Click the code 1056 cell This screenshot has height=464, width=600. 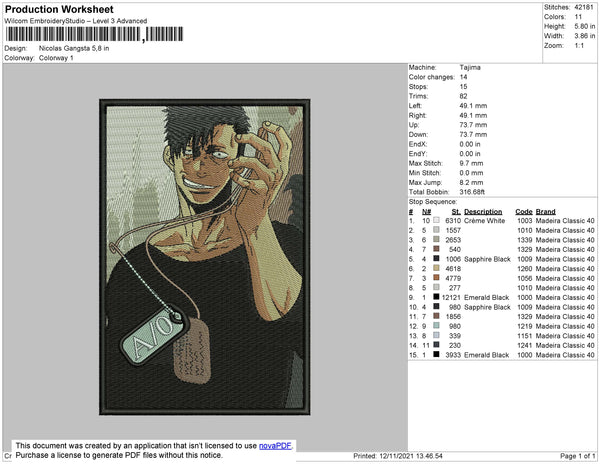click(525, 278)
